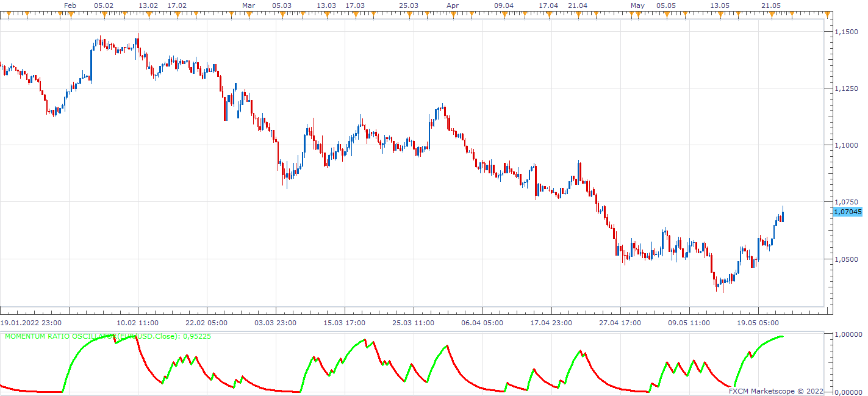This screenshot has height=396, width=868.
Task: Select the orange marker beneath the Apr label
Action: [x=452, y=15]
